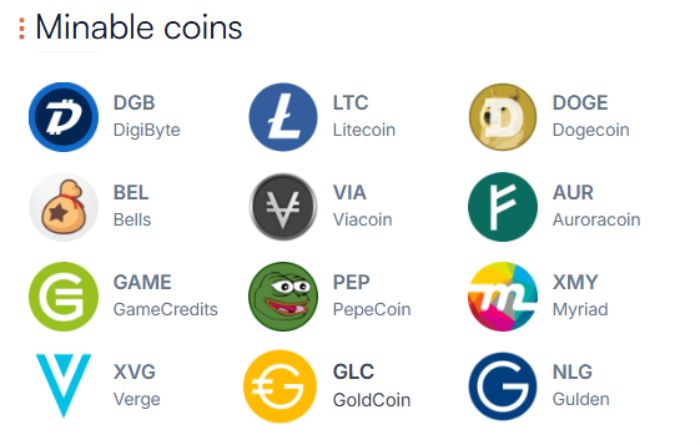Click the LTC ticker label

coord(350,103)
